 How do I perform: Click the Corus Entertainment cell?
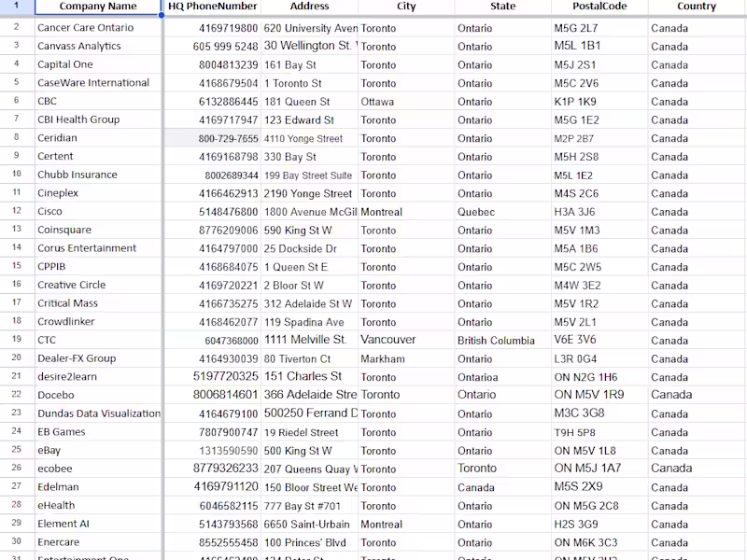[98, 248]
